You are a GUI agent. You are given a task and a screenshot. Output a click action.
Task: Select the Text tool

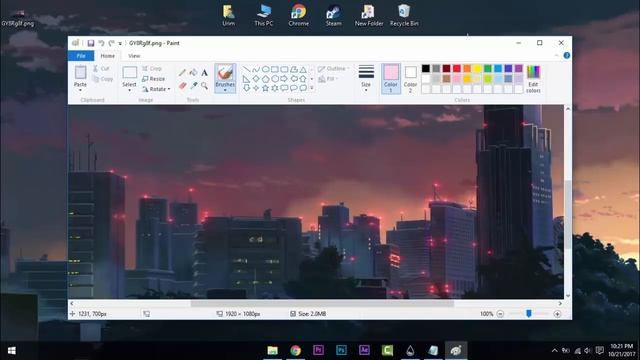[204, 73]
